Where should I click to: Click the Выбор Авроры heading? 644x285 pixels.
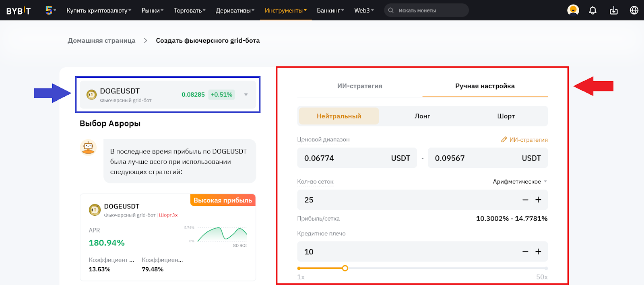pos(110,124)
